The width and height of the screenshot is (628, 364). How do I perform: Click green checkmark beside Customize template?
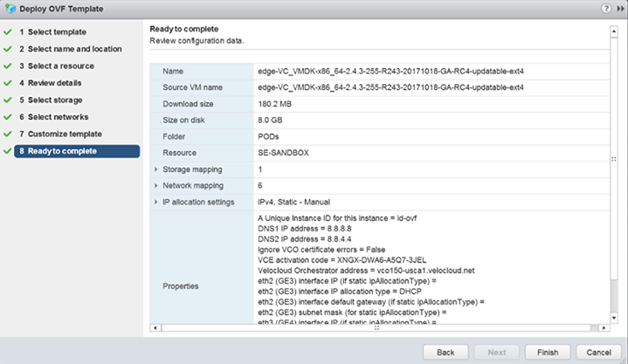click(x=7, y=134)
